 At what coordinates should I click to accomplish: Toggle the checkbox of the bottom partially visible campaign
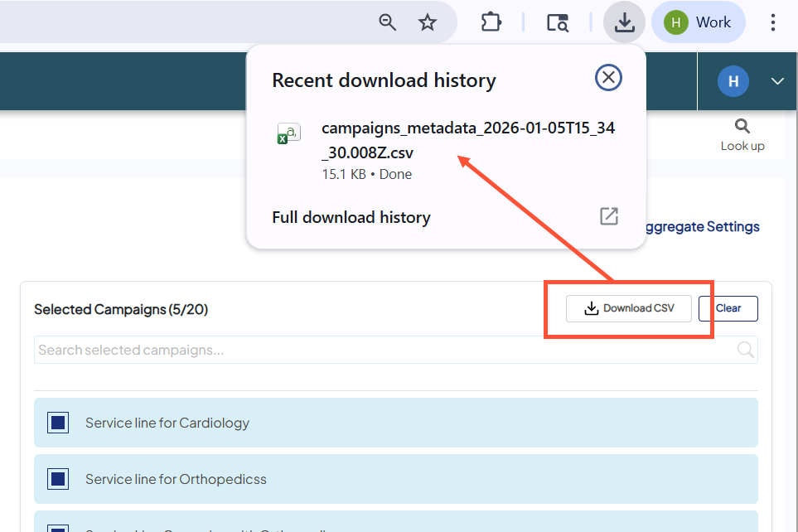coord(57,528)
